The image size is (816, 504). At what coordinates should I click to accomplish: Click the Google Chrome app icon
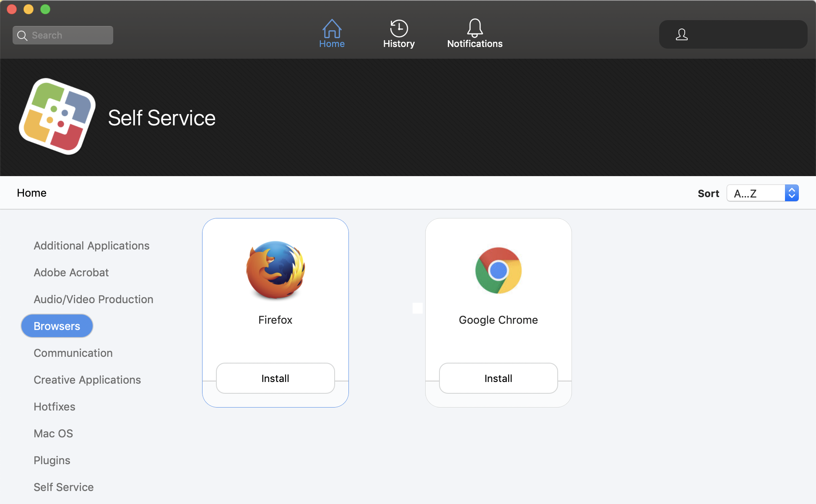click(x=498, y=270)
